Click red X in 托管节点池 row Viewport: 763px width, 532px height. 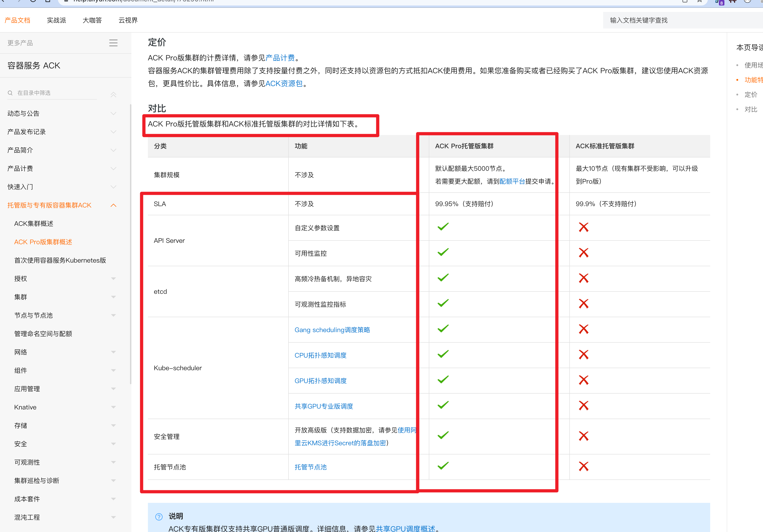[583, 467]
